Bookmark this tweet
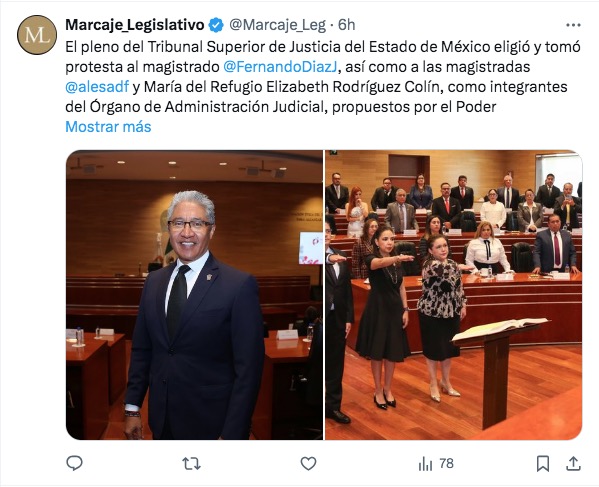This screenshot has height=487, width=599. pyautogui.click(x=543, y=464)
